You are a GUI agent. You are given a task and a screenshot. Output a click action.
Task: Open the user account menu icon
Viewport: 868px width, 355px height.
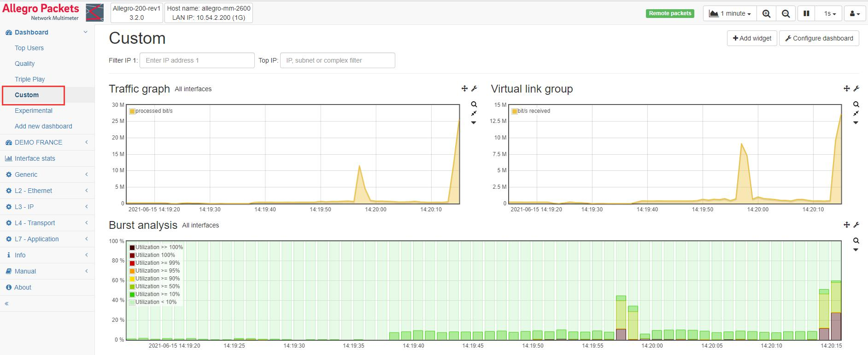pos(855,14)
